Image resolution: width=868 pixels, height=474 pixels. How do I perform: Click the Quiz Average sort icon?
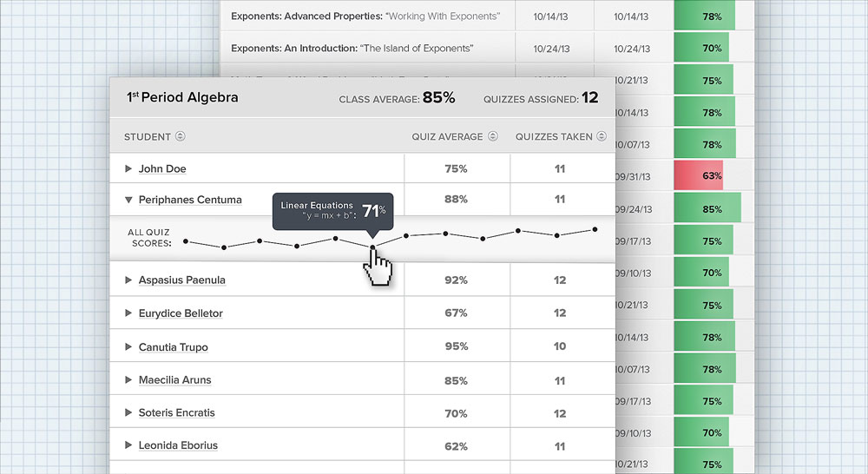coord(493,136)
